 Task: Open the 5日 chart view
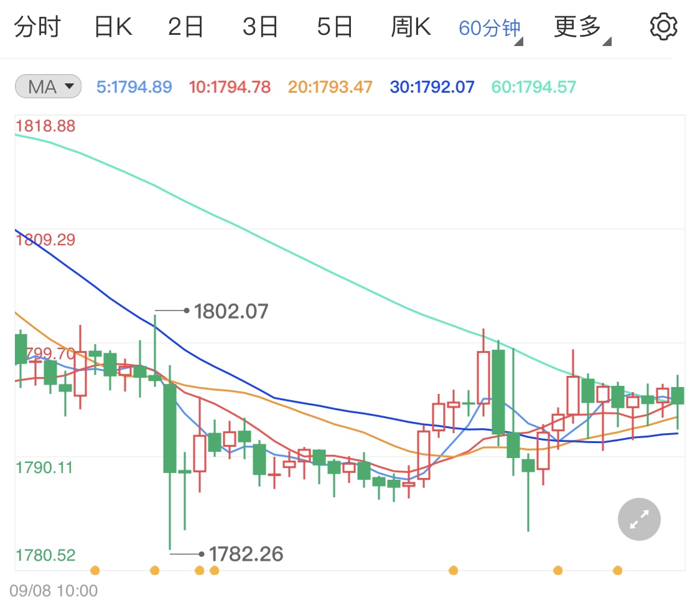pos(335,26)
